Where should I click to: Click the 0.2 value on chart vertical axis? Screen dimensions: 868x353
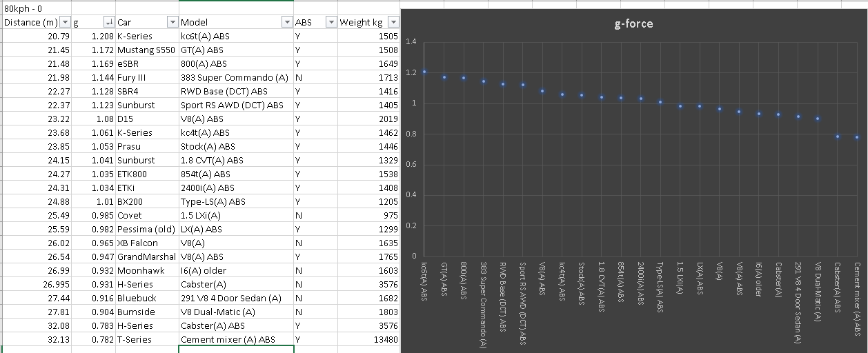click(411, 225)
